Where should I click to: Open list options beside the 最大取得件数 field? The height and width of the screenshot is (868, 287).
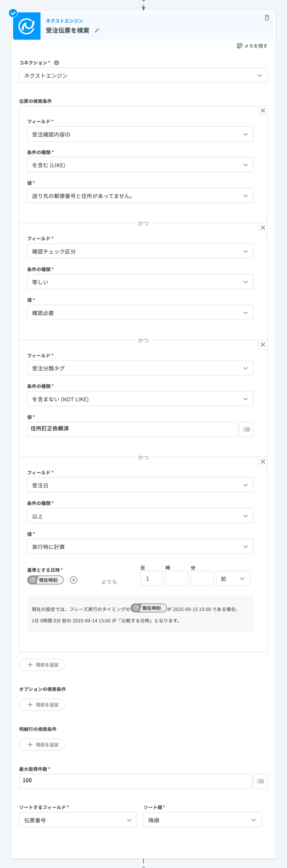tap(261, 781)
